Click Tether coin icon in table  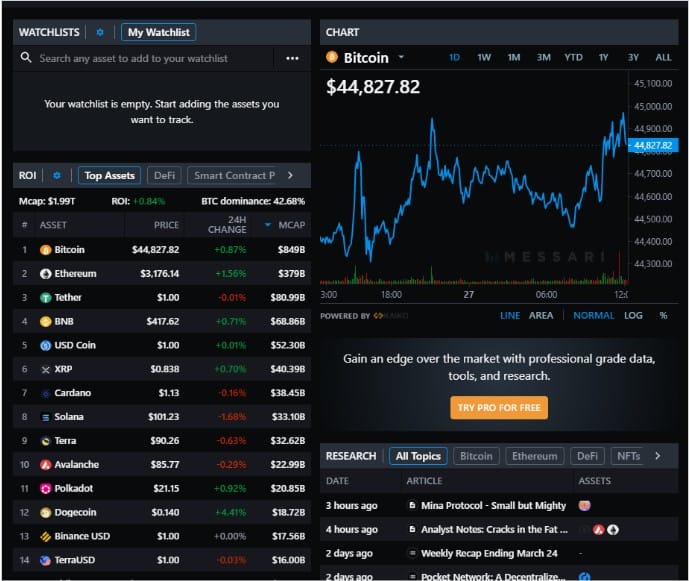pyautogui.click(x=46, y=298)
